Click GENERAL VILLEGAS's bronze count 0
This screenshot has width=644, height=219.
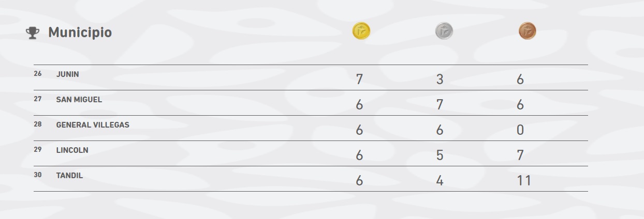(x=520, y=130)
